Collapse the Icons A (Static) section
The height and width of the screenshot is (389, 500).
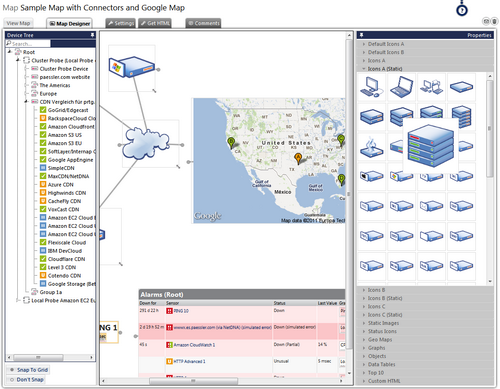425,69
